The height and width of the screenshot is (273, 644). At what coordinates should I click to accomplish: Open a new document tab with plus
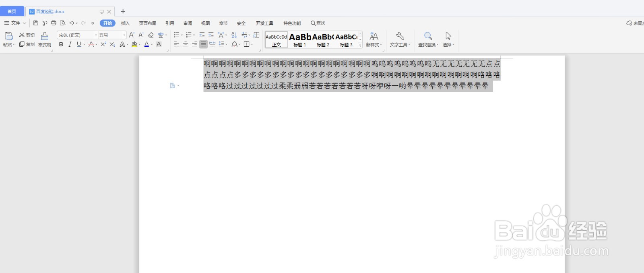coord(123,11)
